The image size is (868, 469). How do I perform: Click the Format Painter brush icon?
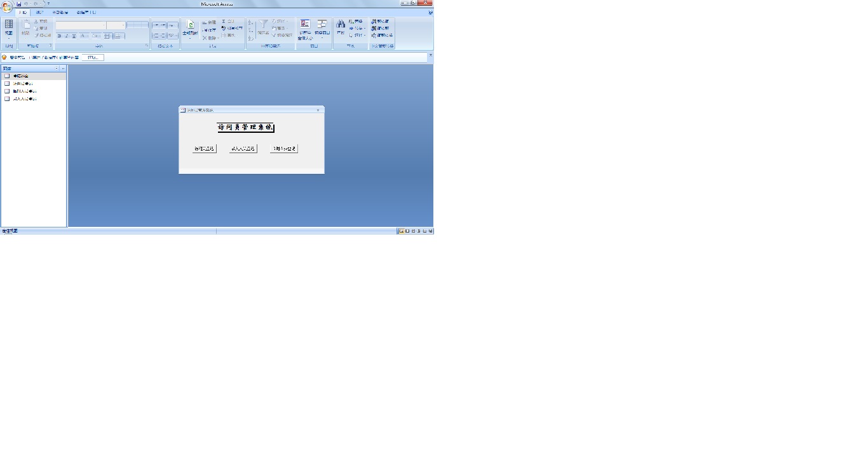click(36, 35)
